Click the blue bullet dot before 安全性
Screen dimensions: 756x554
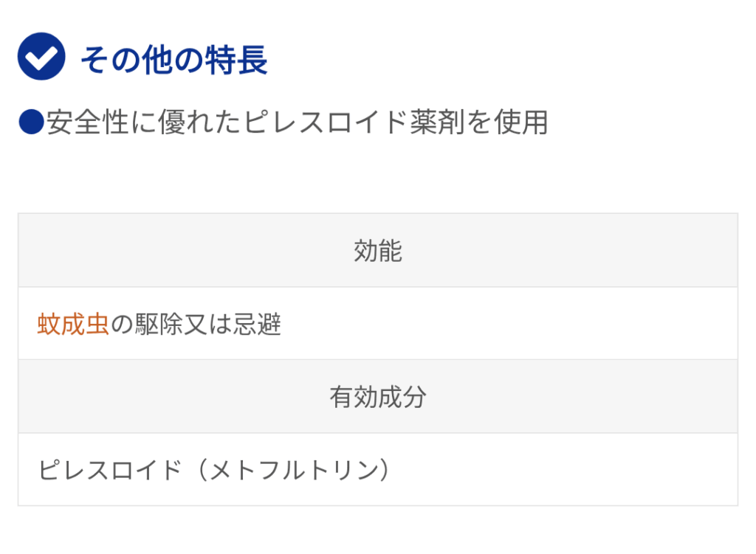(31, 122)
